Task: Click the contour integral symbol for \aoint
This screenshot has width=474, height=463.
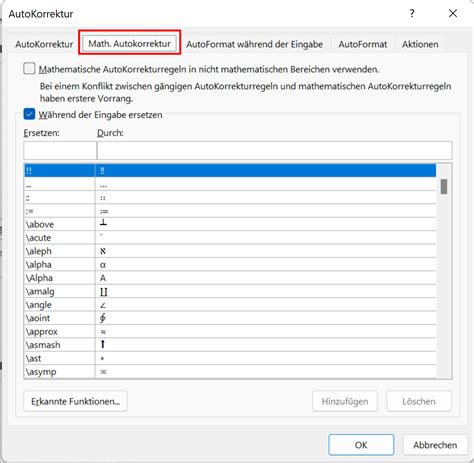Action: coord(103,318)
